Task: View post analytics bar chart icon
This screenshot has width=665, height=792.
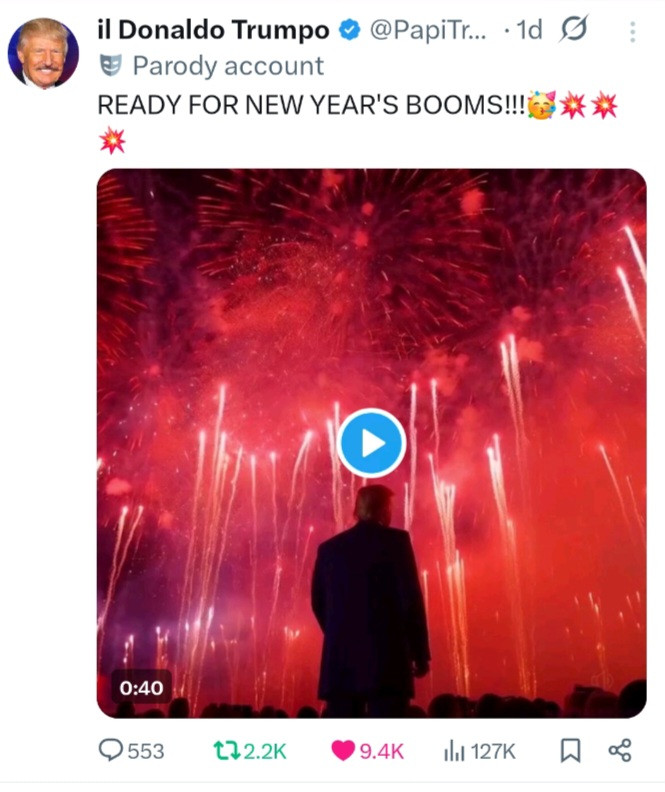Action: point(453,751)
